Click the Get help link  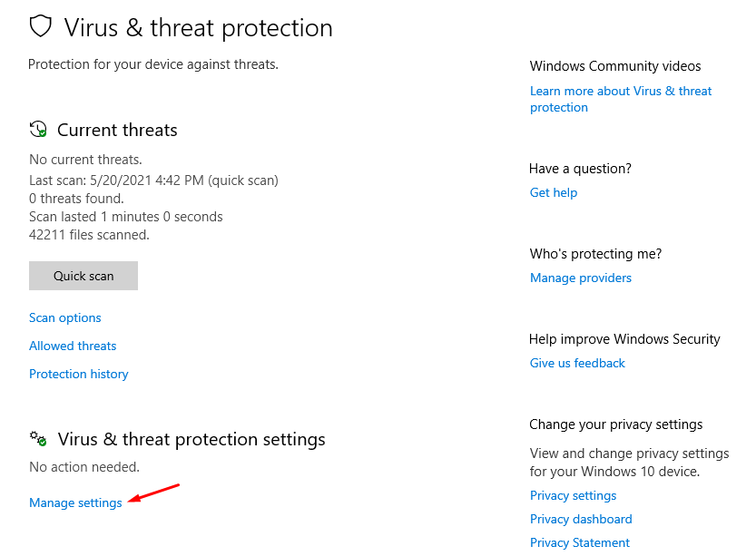pyautogui.click(x=554, y=192)
